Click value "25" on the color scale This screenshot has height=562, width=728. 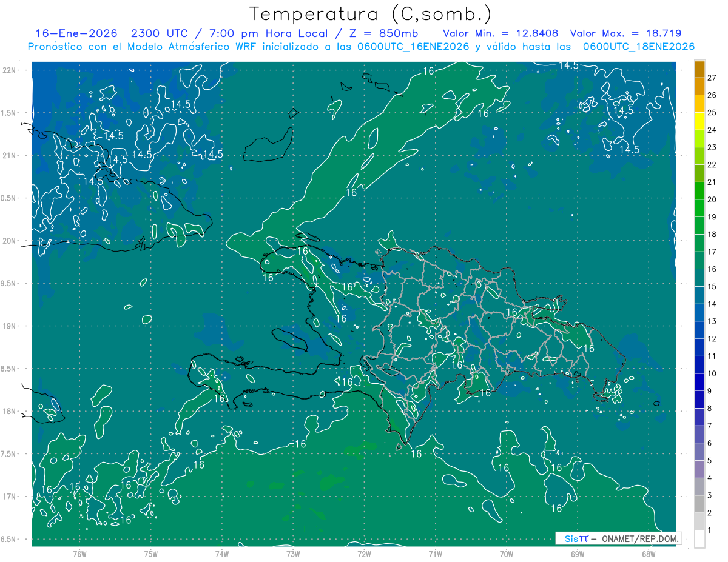(712, 112)
